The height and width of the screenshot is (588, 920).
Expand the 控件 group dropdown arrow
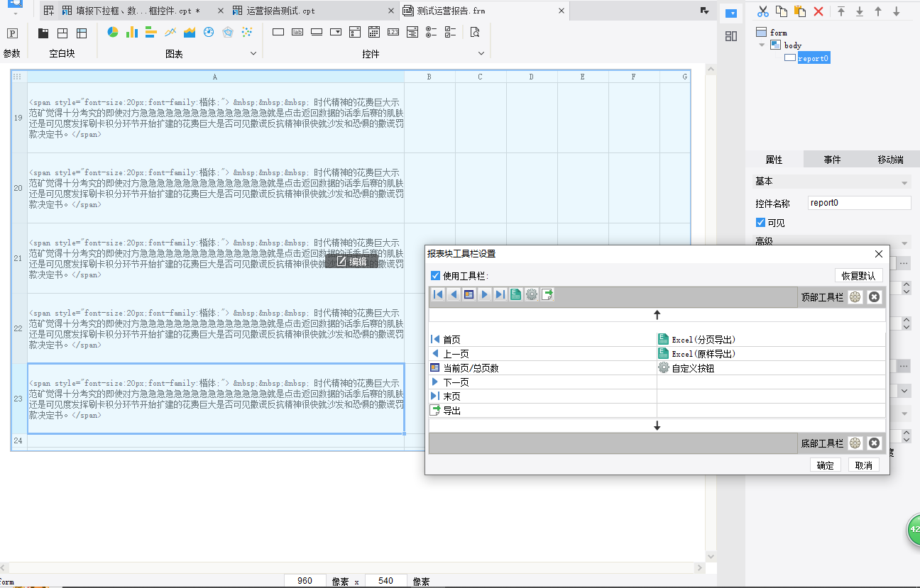pyautogui.click(x=481, y=54)
